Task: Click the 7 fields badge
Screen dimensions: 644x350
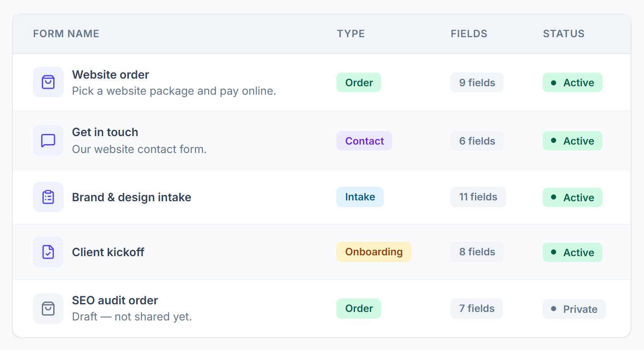Action: [x=477, y=309]
